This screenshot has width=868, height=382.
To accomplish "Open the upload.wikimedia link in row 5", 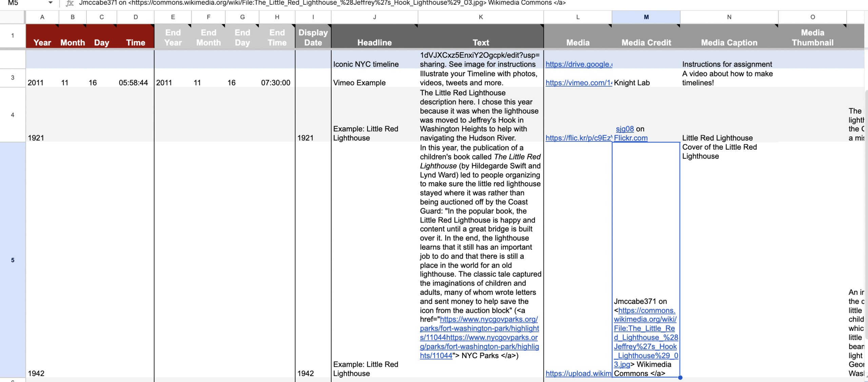I will pos(578,374).
